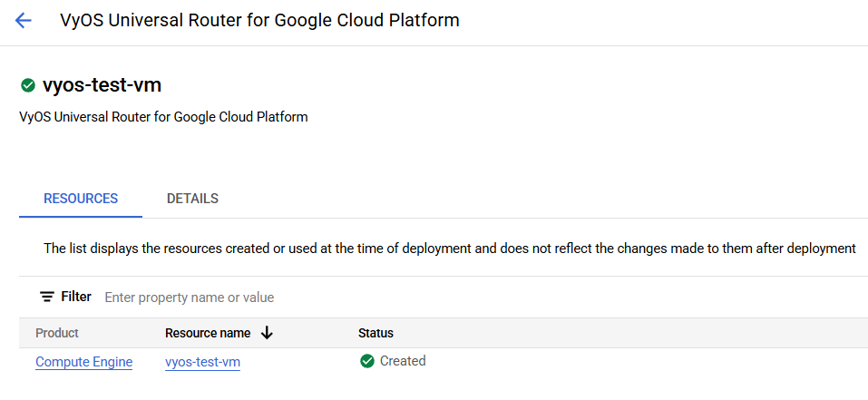Click the Created status text
The width and height of the screenshot is (868, 400).
(x=403, y=361)
